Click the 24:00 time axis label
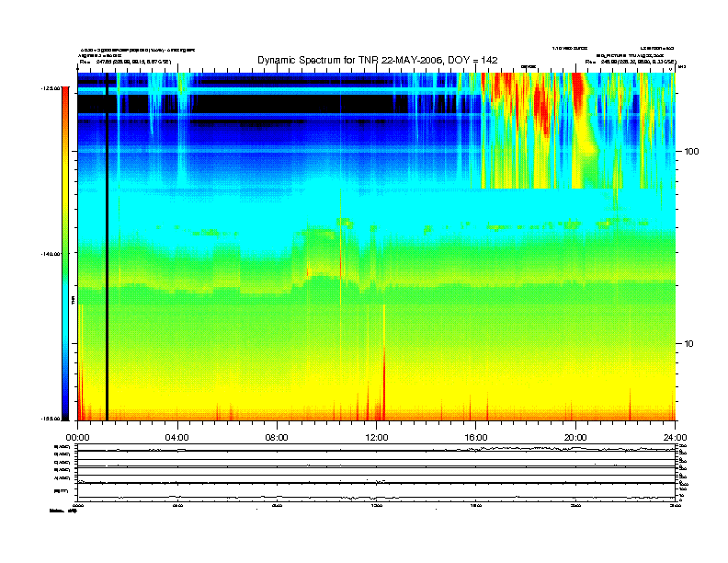Viewport: 728px width, 563px height. (675, 438)
